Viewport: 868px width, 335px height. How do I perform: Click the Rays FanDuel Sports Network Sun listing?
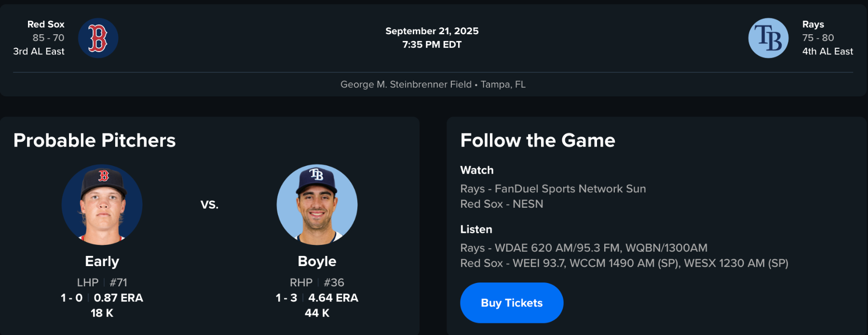click(x=553, y=188)
